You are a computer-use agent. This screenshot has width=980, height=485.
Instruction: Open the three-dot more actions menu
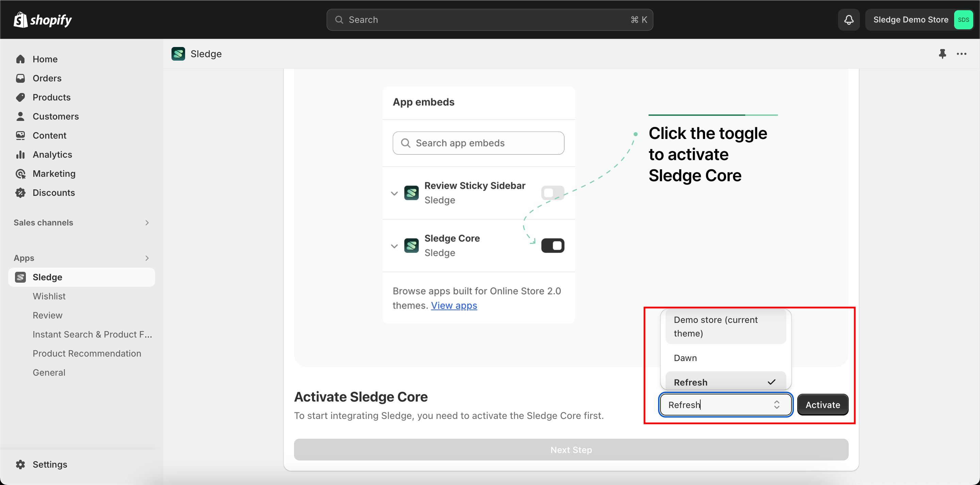click(x=961, y=54)
